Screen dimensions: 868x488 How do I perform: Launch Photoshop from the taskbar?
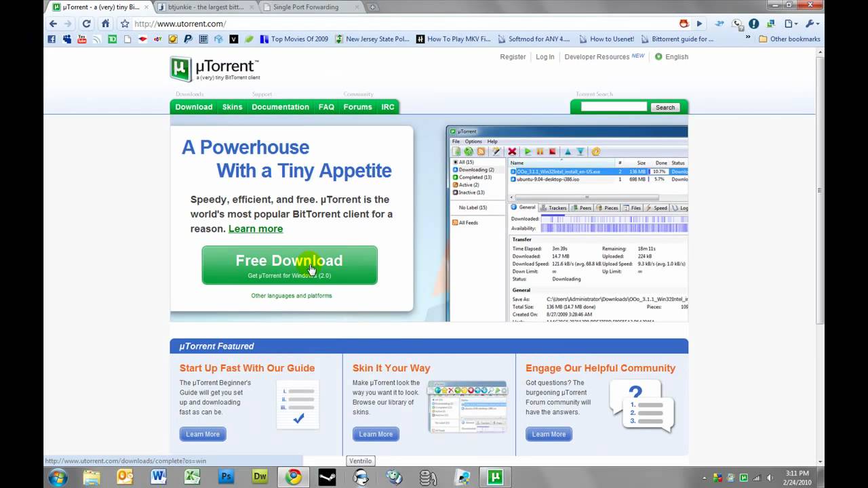[226, 477]
